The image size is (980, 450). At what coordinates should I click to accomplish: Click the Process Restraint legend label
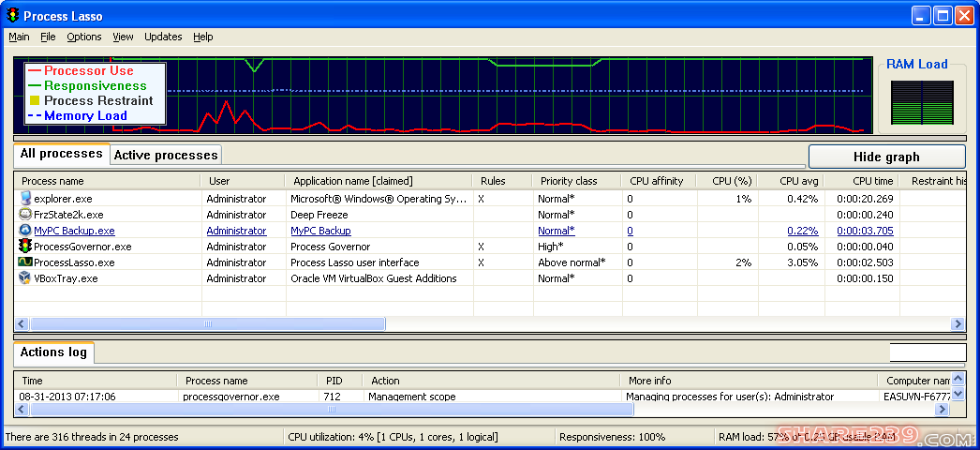(98, 100)
